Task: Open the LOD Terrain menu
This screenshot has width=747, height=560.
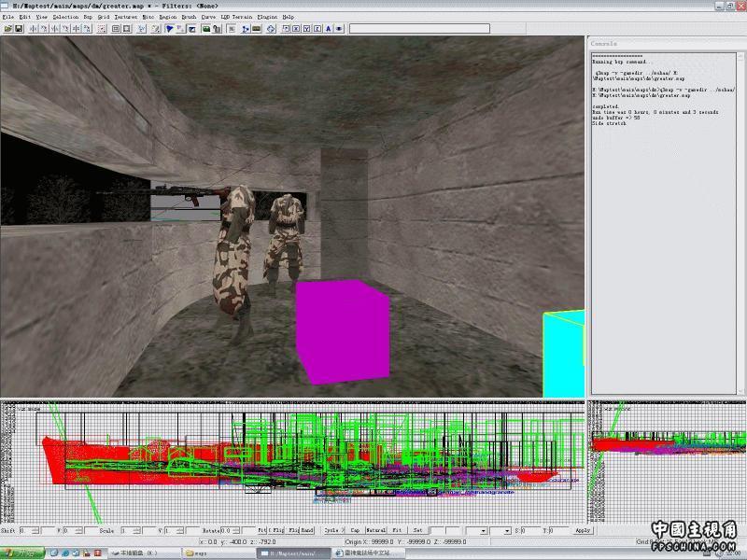Action: 237,17
